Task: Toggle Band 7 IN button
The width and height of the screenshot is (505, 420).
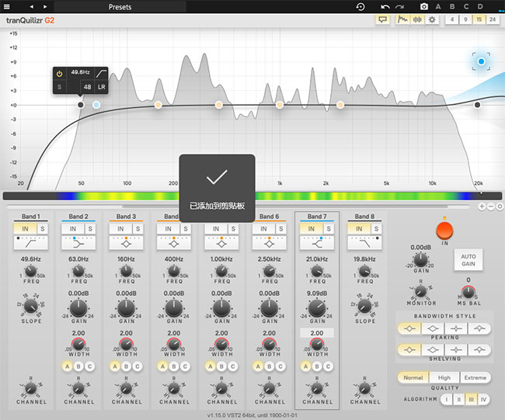Action: pyautogui.click(x=311, y=228)
